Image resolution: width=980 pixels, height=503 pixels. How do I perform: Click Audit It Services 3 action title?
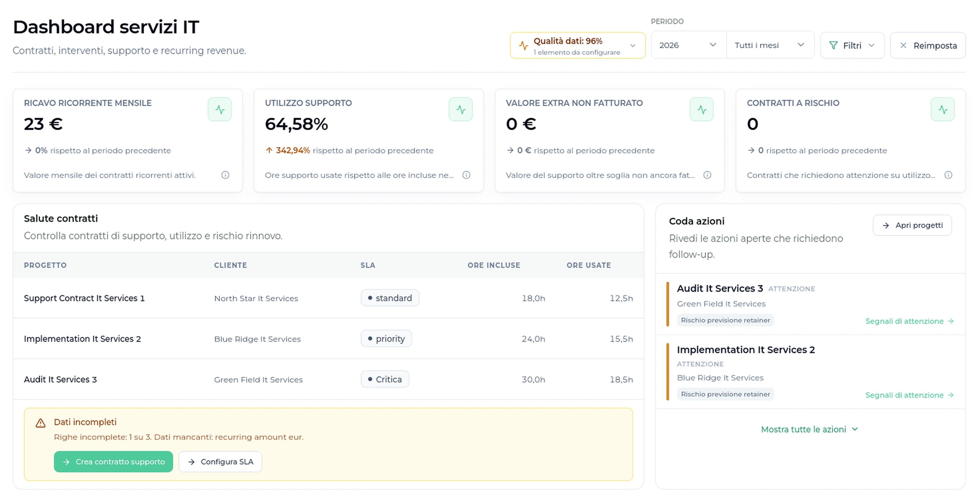[720, 288]
